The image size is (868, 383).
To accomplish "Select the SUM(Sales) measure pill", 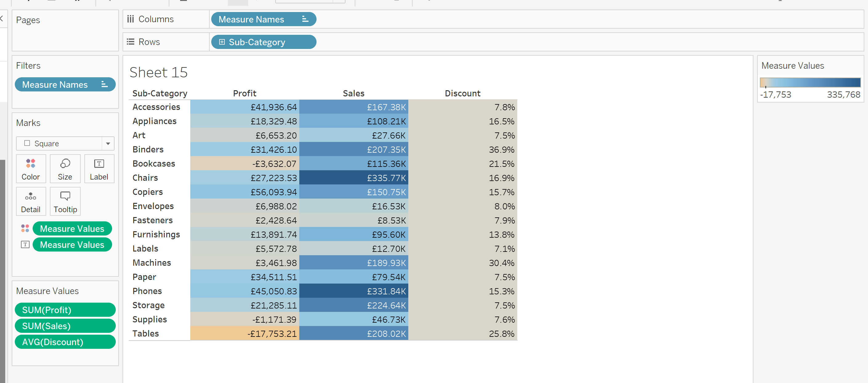I will [x=65, y=326].
